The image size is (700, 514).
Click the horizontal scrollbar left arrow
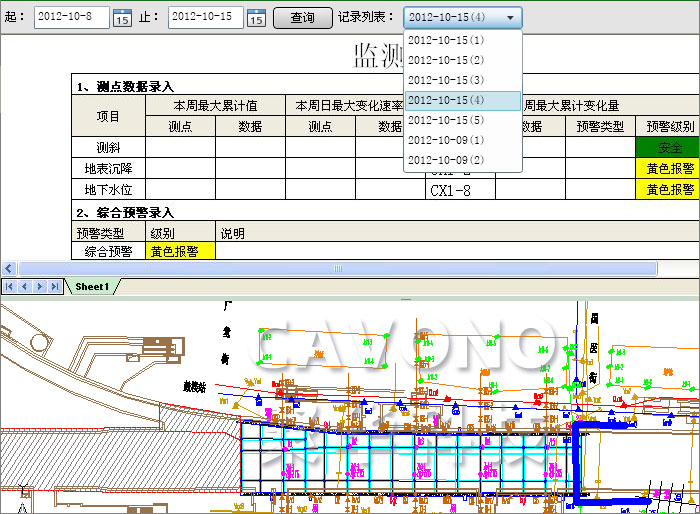(x=9, y=269)
